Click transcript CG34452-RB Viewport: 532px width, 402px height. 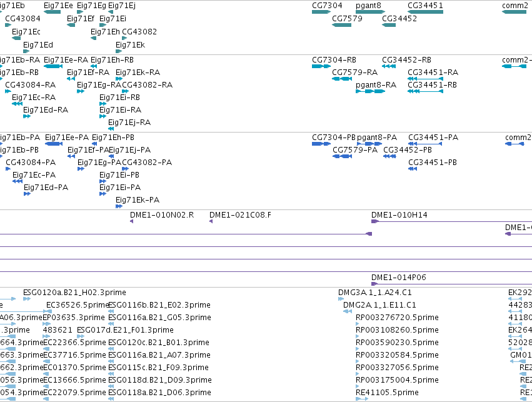point(406,60)
